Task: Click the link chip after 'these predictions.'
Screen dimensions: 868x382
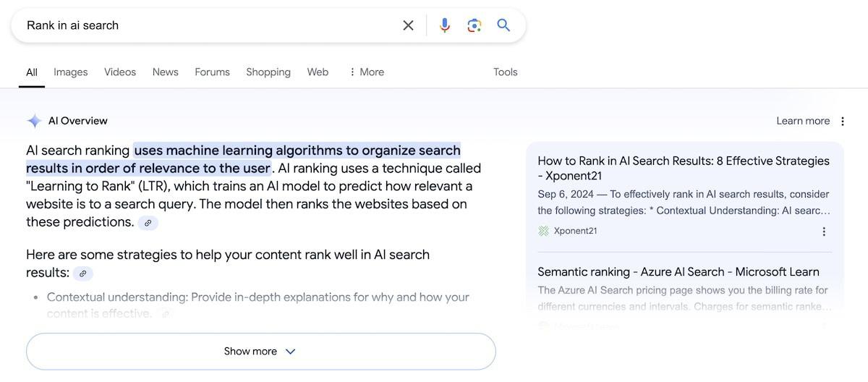Action: click(x=148, y=223)
